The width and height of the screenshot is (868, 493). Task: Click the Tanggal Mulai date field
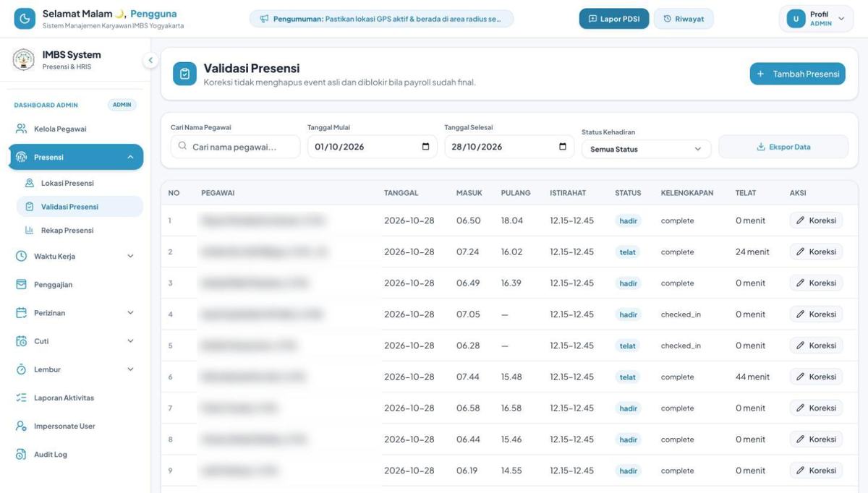(x=372, y=147)
